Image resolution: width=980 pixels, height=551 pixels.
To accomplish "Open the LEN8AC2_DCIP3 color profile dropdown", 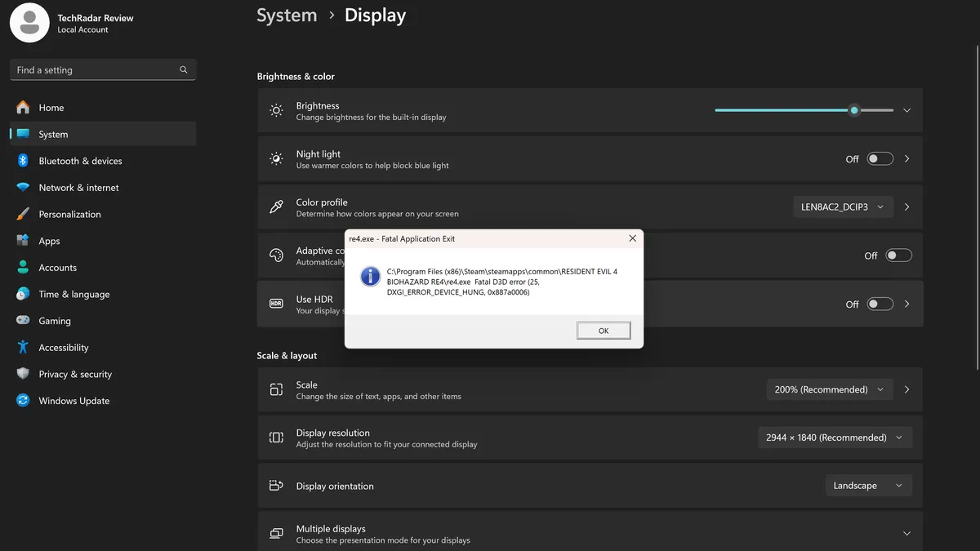I will (843, 207).
